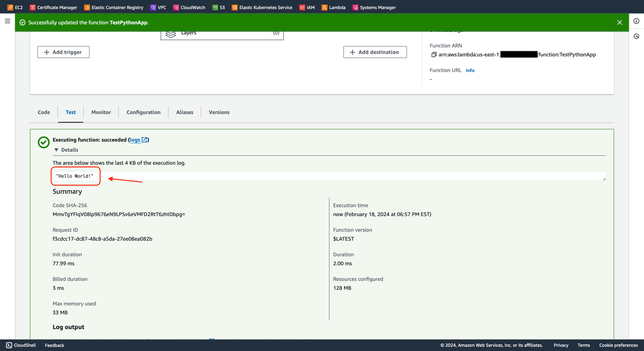Image resolution: width=644 pixels, height=351 pixels.
Task: Open the EC2 service shortcut icon
Action: (x=10, y=7)
